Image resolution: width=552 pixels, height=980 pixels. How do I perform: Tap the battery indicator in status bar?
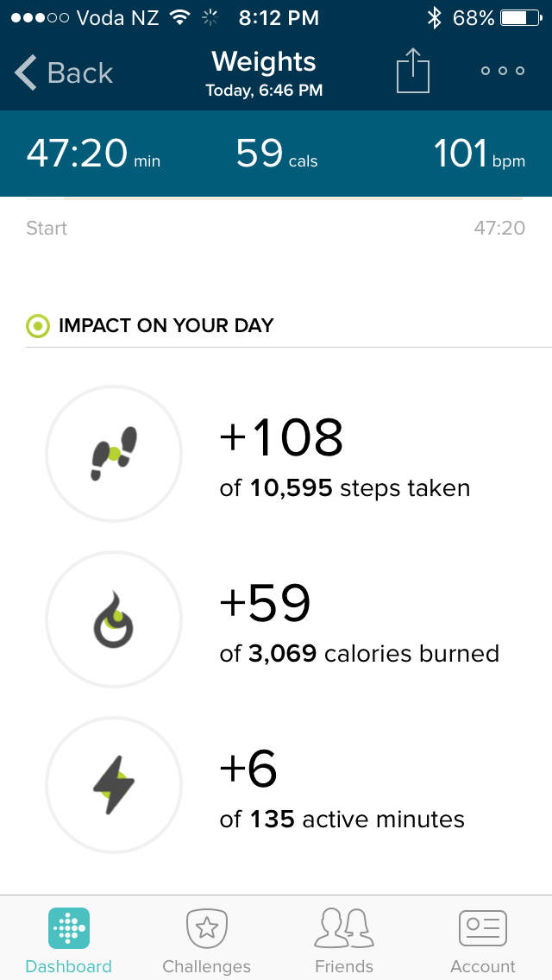pos(521,19)
